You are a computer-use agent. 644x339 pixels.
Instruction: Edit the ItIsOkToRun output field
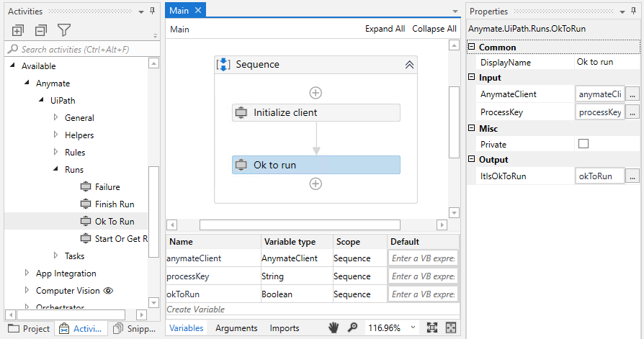tap(599, 176)
